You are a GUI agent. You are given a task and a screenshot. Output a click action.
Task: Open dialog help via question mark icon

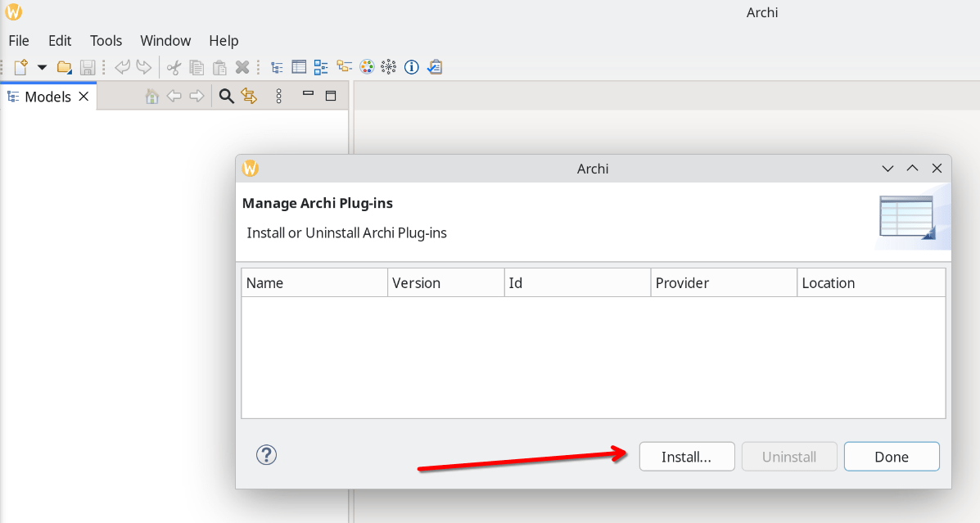pyautogui.click(x=266, y=455)
